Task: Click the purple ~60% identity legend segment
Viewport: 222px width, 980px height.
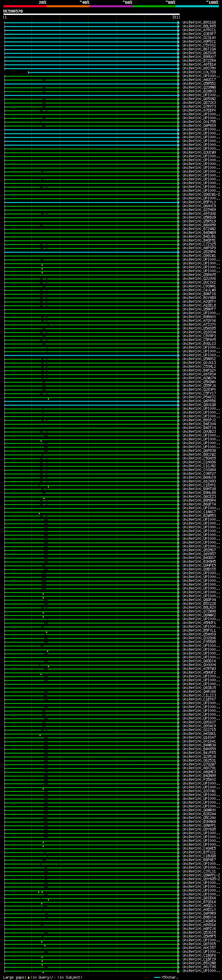Action: click(x=111, y=6)
